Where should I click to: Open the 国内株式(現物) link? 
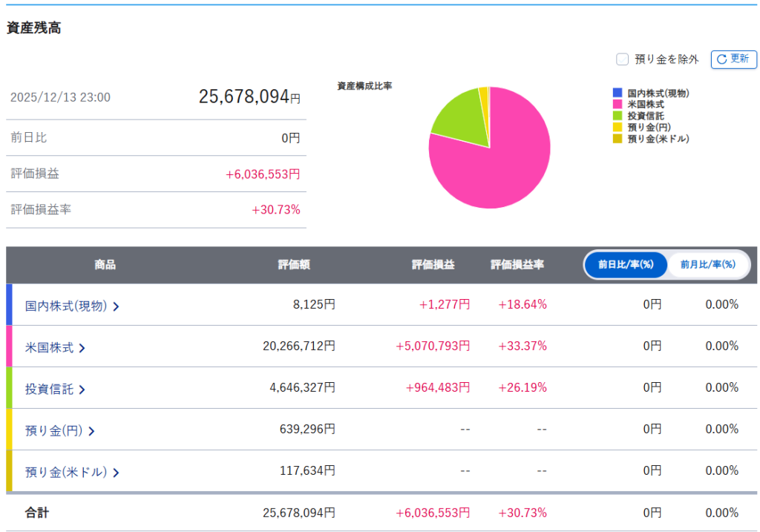66,306
